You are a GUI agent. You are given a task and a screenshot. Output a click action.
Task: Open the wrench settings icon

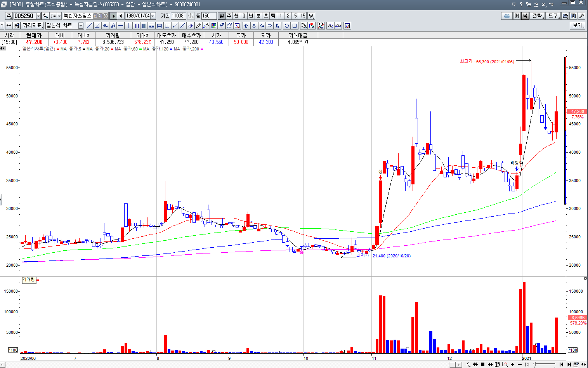(x=581, y=16)
